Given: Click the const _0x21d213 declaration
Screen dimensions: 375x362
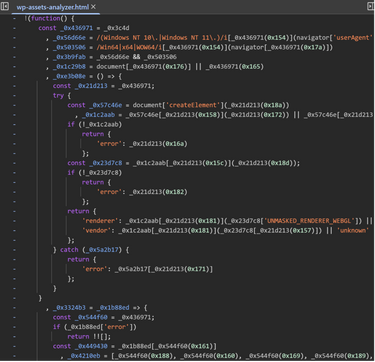Looking at the screenshot, I should coord(104,86).
